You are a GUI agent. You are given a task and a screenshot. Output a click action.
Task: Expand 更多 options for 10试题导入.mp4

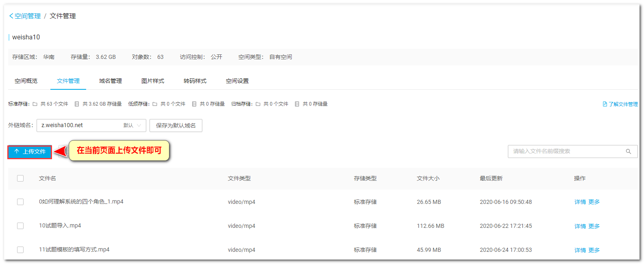tap(594, 226)
